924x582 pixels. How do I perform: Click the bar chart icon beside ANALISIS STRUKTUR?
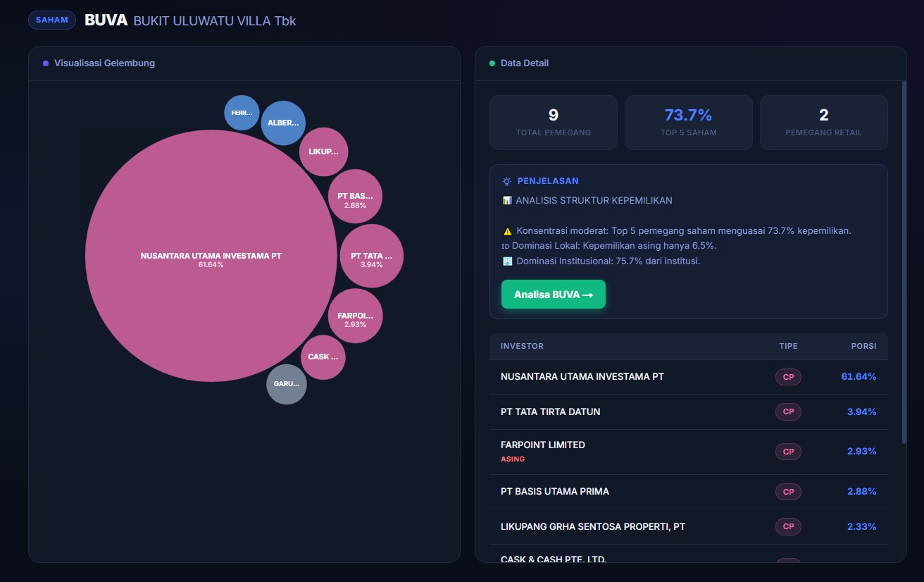coord(507,201)
